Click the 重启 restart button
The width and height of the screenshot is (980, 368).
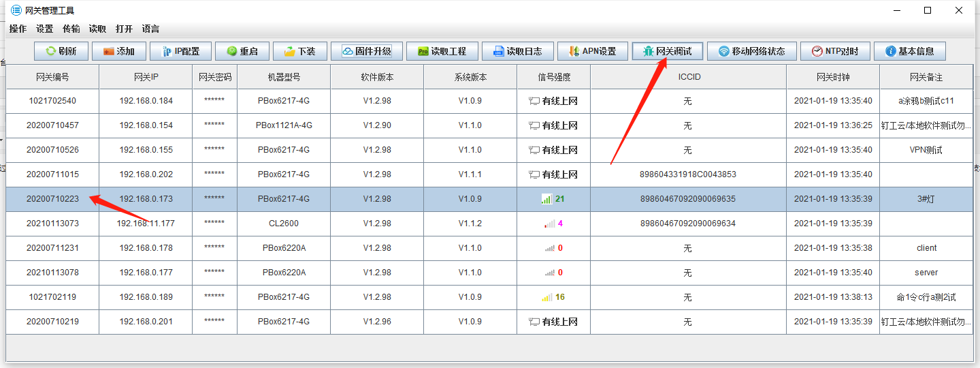pos(242,51)
